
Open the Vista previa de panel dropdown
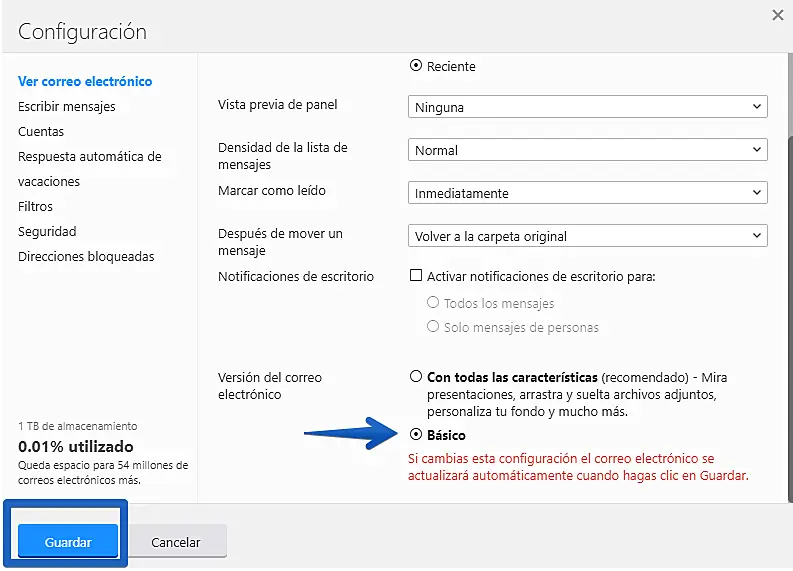(588, 107)
